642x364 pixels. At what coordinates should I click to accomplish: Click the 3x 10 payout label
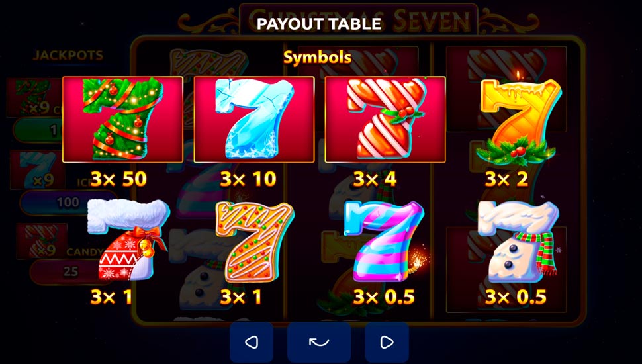(248, 179)
